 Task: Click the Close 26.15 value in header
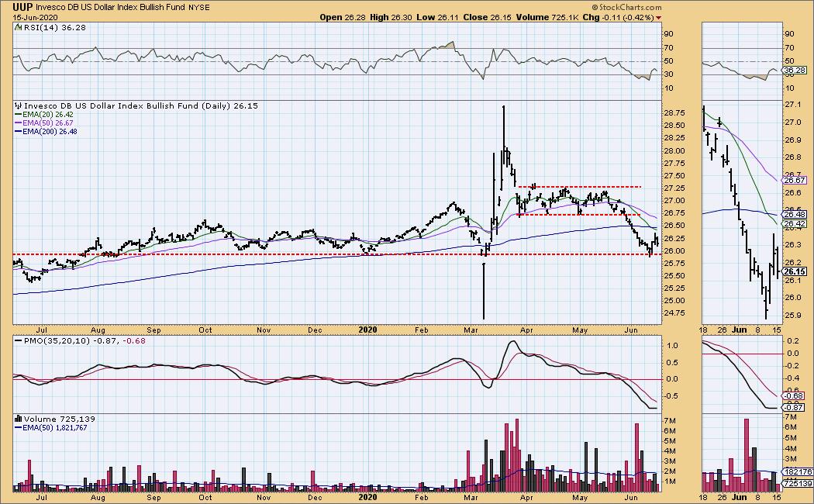pyautogui.click(x=487, y=17)
